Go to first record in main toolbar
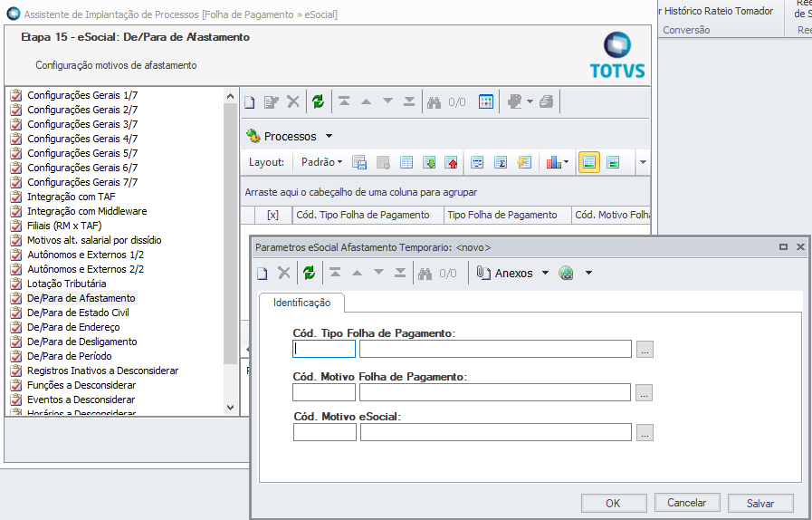The height and width of the screenshot is (520, 812). click(x=344, y=101)
